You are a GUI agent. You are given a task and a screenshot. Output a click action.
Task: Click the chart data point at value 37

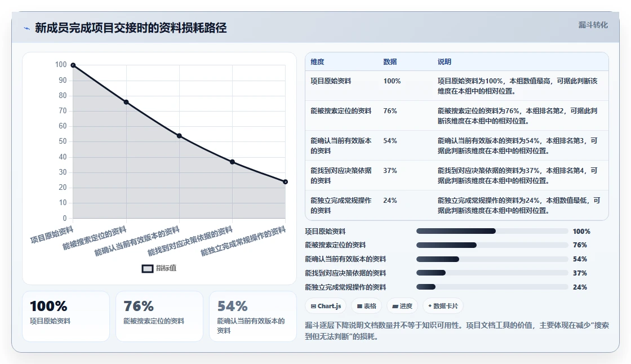tap(232, 162)
